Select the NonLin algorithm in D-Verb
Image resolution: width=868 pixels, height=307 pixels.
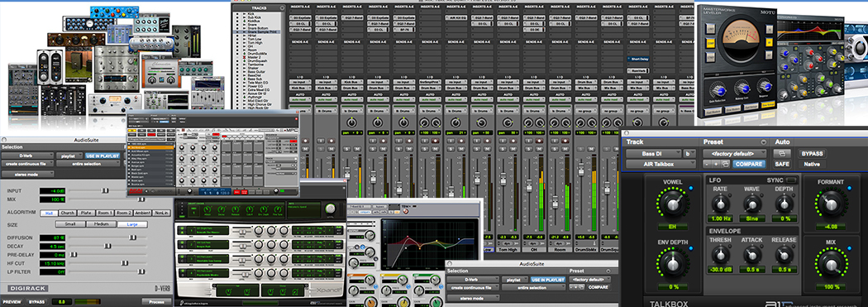coord(161,213)
